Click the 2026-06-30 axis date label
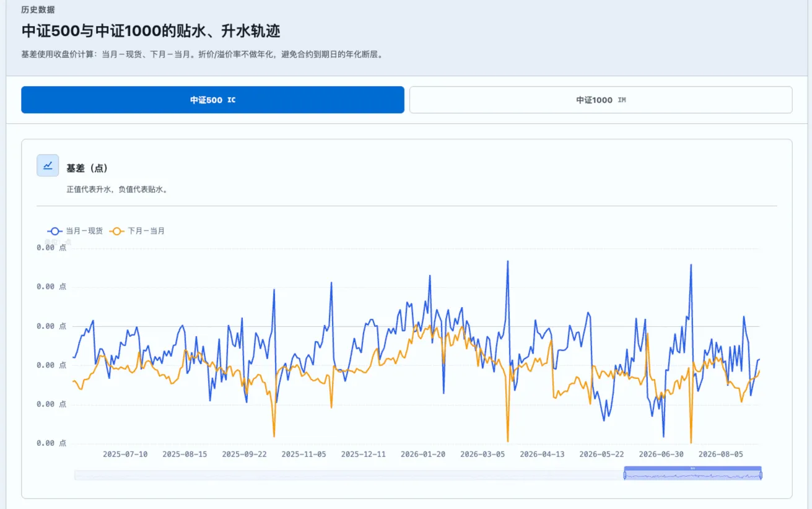 pos(661,454)
